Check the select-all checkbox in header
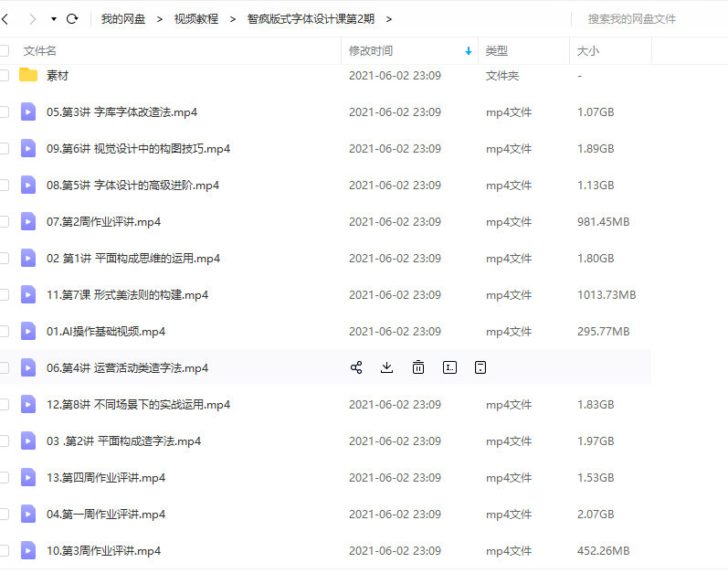The width and height of the screenshot is (728, 584). (x=4, y=51)
